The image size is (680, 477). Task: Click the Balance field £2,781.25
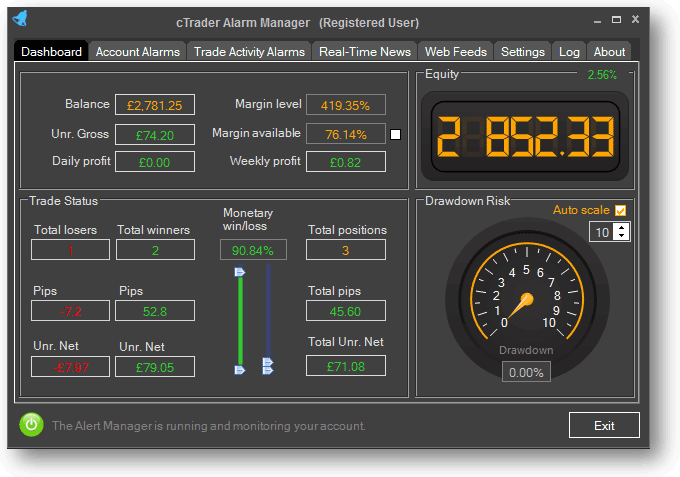pos(155,105)
